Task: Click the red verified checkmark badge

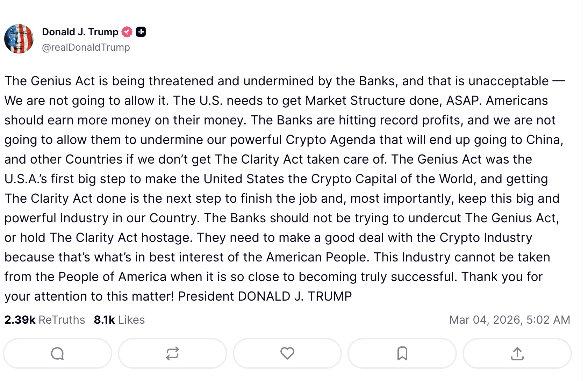Action: [x=127, y=32]
